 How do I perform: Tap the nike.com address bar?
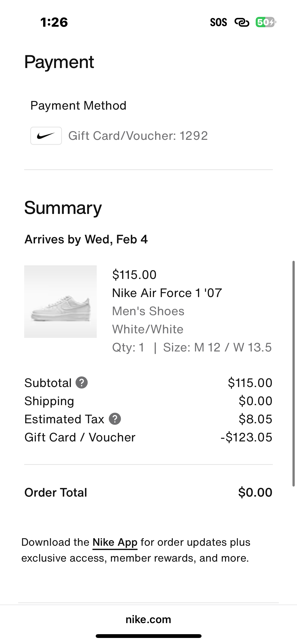(x=148, y=619)
